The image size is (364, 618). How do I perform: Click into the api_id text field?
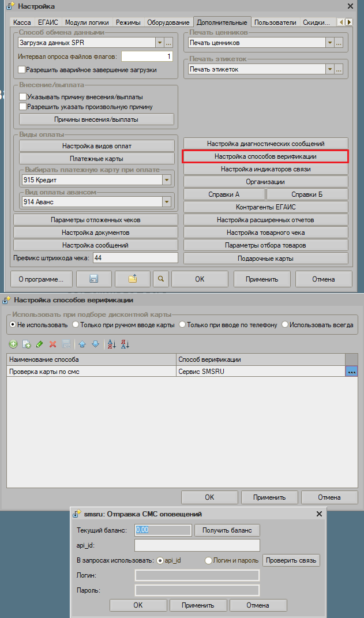pyautogui.click(x=197, y=545)
